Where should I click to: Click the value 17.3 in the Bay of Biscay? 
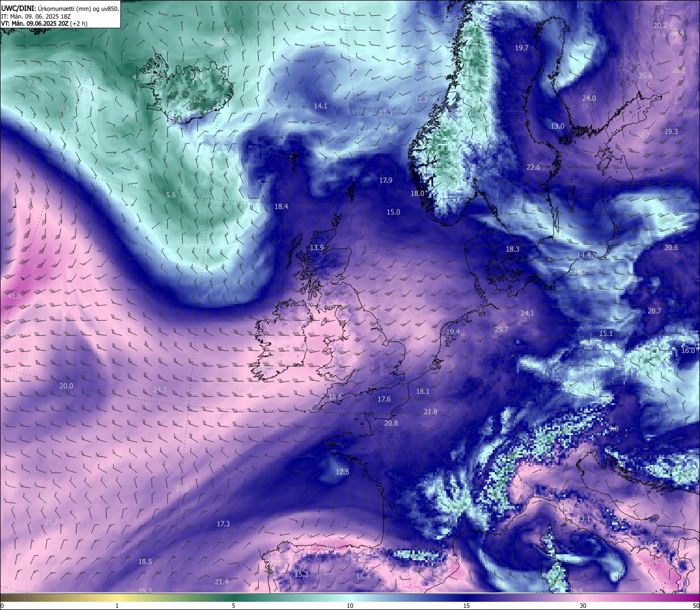[x=223, y=524]
